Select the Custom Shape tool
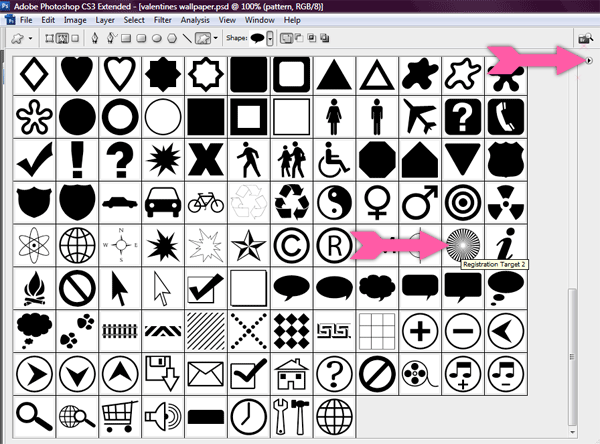Viewport: 600px width, 444px height. pyautogui.click(x=203, y=38)
